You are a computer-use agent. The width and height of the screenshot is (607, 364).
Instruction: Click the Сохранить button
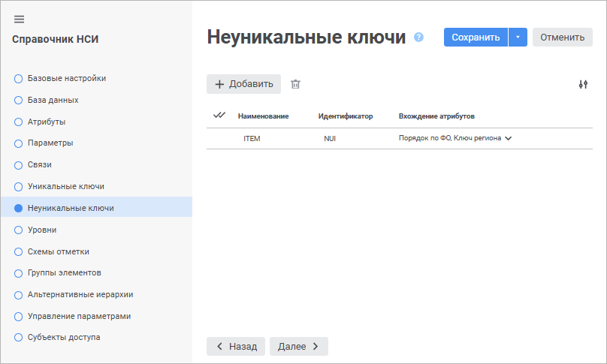click(476, 37)
